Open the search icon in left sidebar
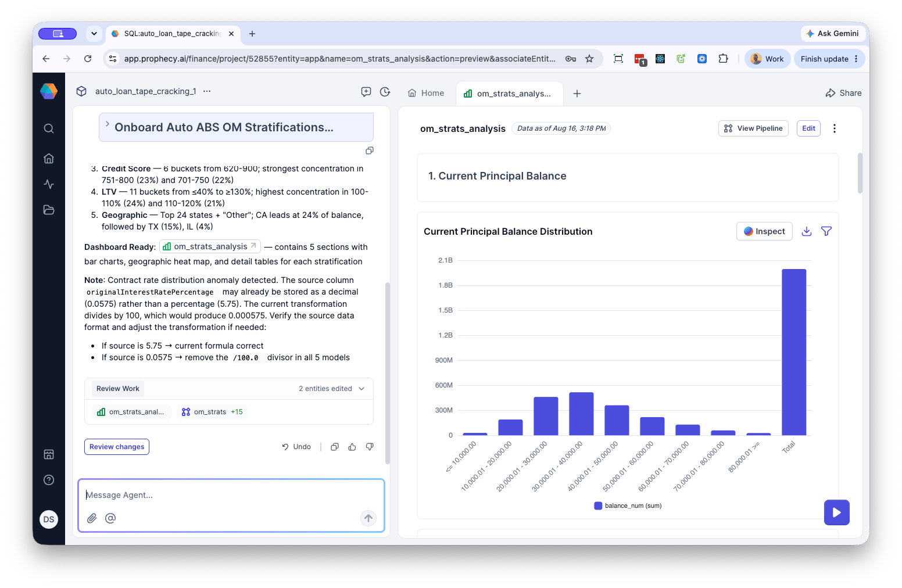Image resolution: width=902 pixels, height=588 pixels. tap(49, 128)
